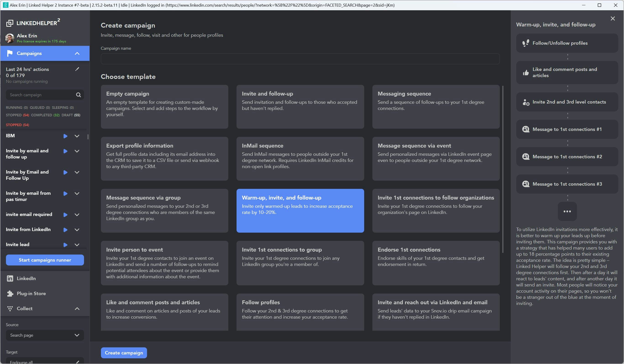The image size is (624, 364).
Task: Open the LinkedIn section in the sidebar
Action: click(x=26, y=278)
